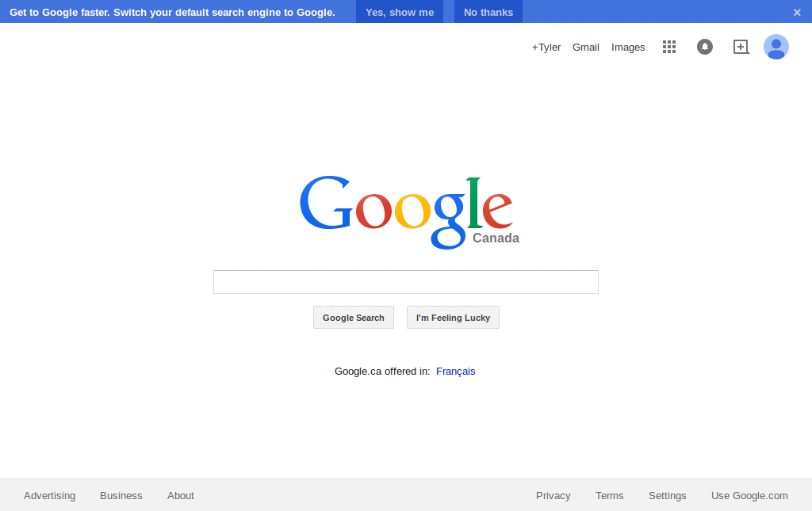Open the +Tyler profile link
This screenshot has height=511, width=812.
pyautogui.click(x=546, y=47)
